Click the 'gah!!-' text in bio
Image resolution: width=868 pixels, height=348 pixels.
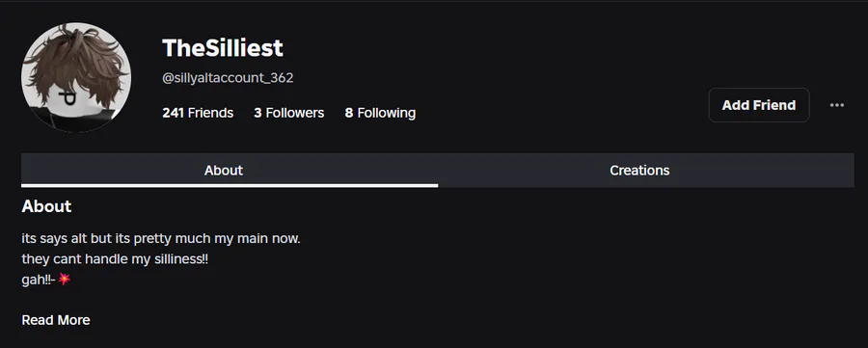(x=39, y=280)
